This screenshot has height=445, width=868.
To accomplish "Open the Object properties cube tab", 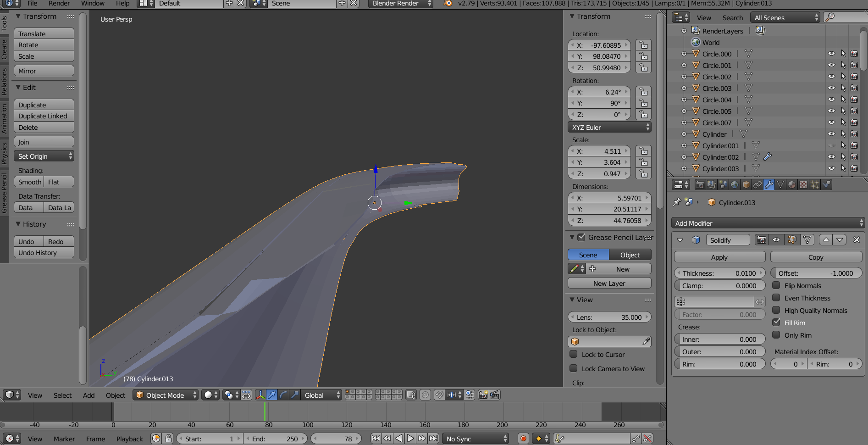I will [746, 184].
